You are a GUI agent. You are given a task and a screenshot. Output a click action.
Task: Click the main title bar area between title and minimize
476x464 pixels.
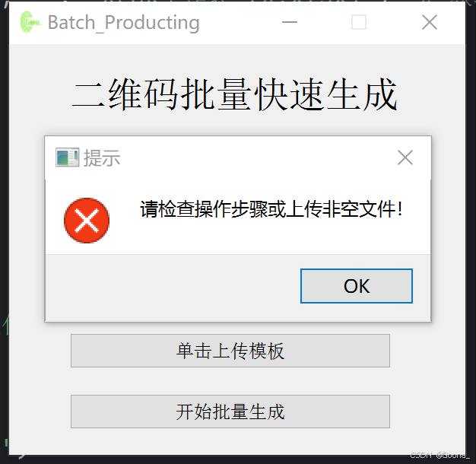pos(240,23)
